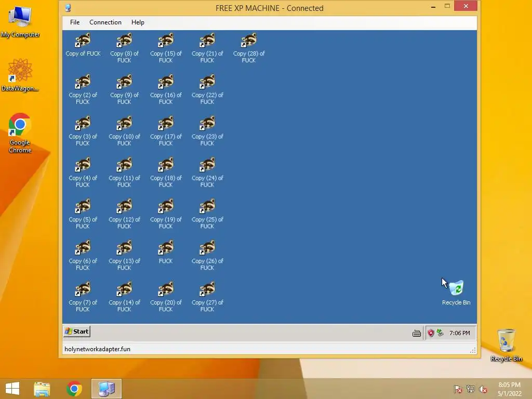Select the 'Copy of FUCK' shortcut icon
The width and height of the screenshot is (532, 399).
coord(83,45)
